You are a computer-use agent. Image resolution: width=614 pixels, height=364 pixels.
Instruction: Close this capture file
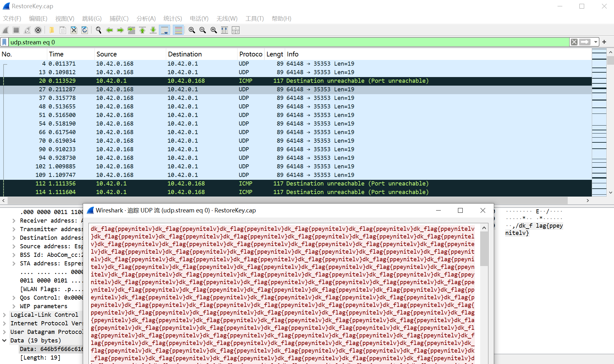tap(74, 30)
